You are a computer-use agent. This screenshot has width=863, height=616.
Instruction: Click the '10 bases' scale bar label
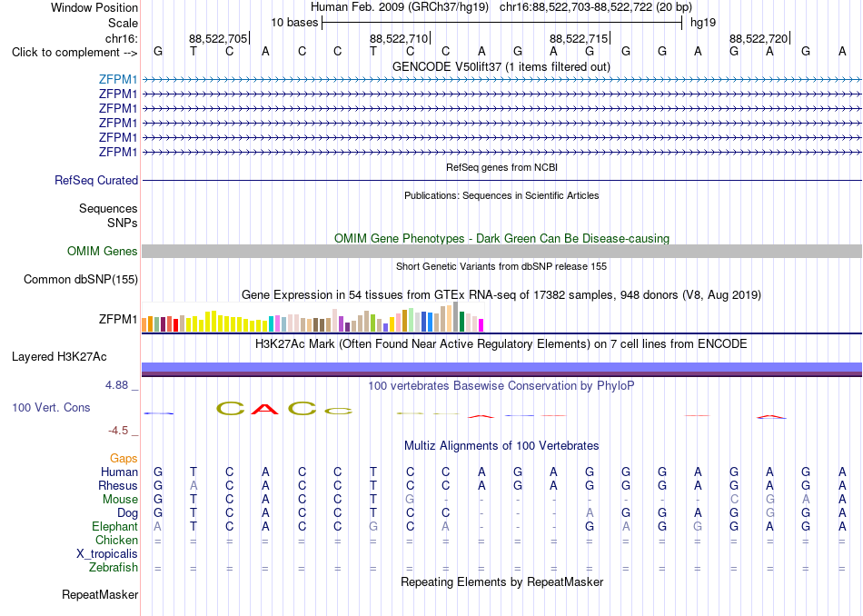[294, 23]
